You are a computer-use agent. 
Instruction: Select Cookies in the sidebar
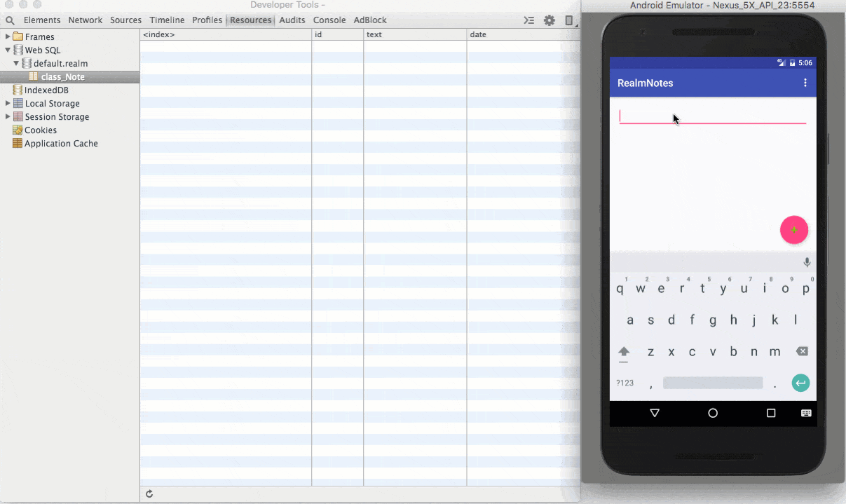pyautogui.click(x=35, y=130)
